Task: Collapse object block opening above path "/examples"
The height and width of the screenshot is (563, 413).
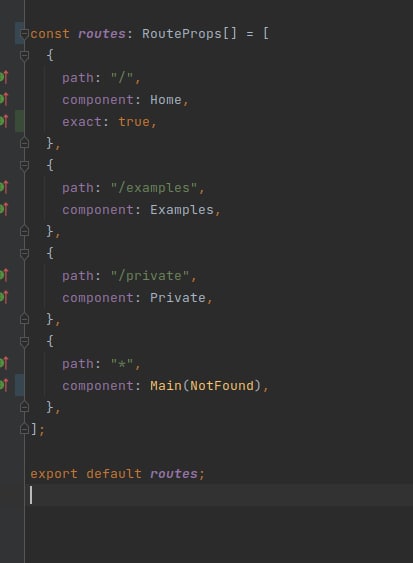Action: coord(24,166)
